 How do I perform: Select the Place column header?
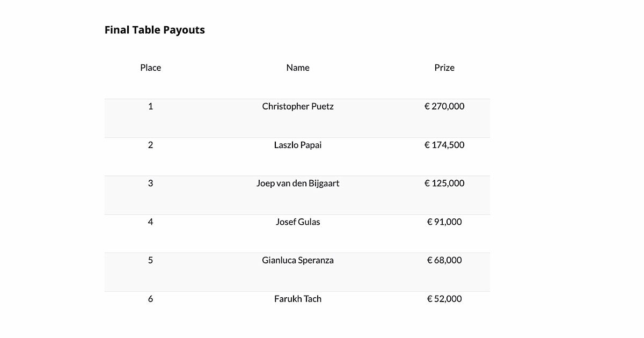[x=151, y=68]
